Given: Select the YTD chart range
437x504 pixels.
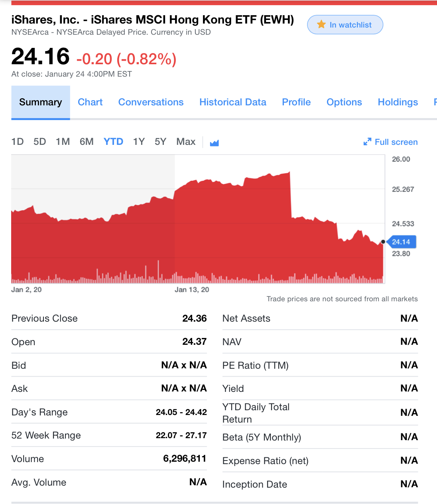Looking at the screenshot, I should (x=113, y=142).
